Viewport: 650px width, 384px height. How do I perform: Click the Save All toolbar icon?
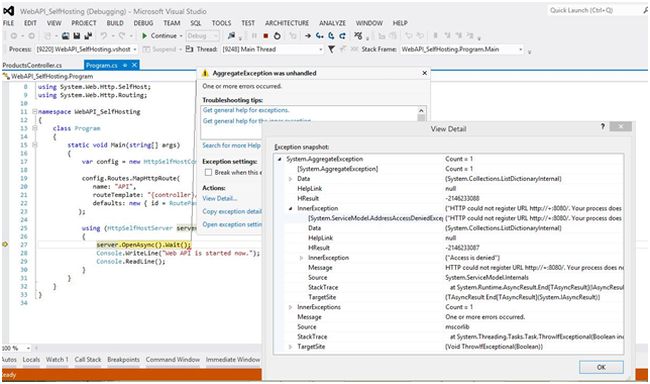click(87, 36)
